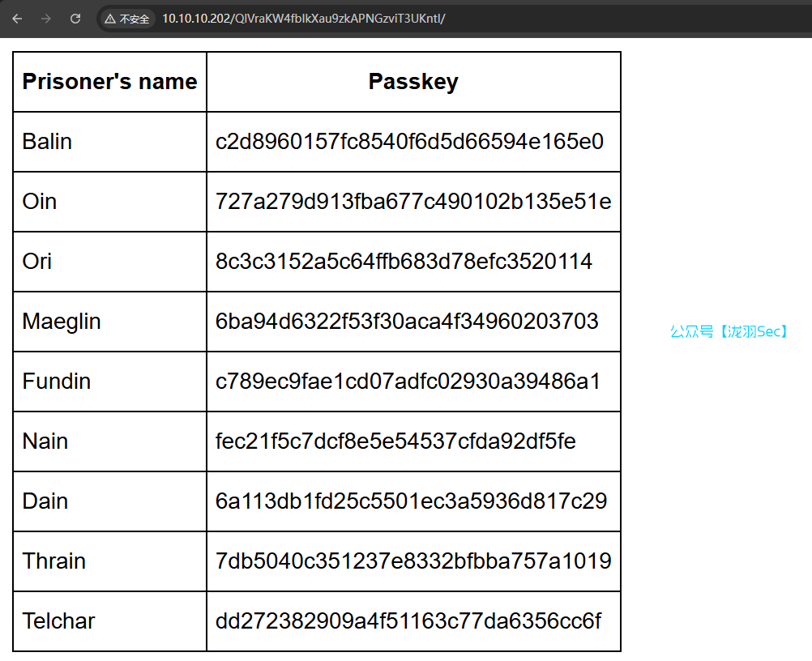
Task: Click the browser forward arrow
Action: 46,18
